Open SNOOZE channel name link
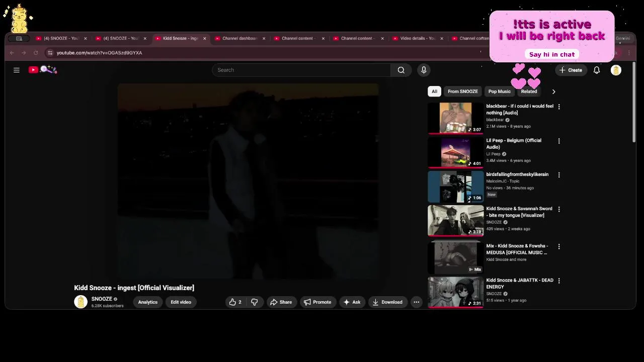The height and width of the screenshot is (362, 644). point(102,299)
